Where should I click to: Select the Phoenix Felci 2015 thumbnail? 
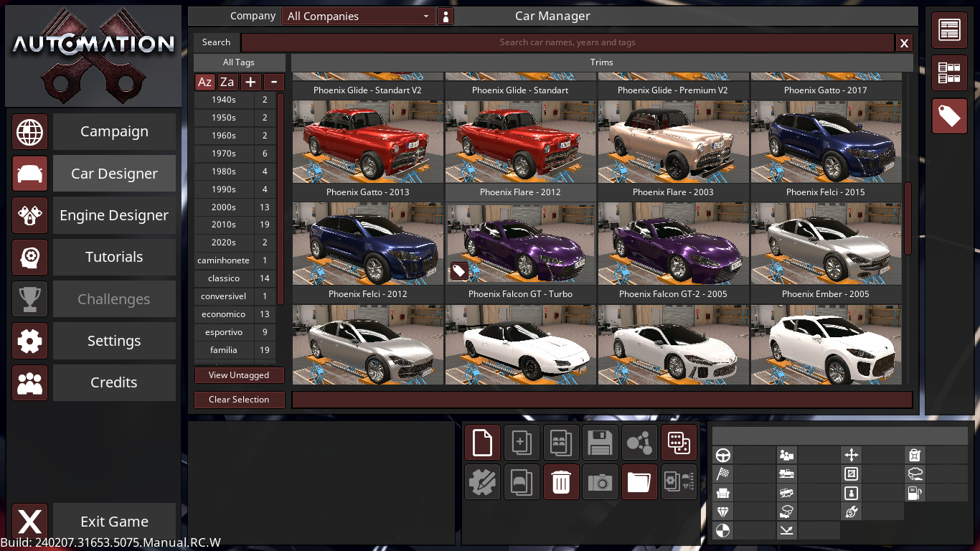826,243
